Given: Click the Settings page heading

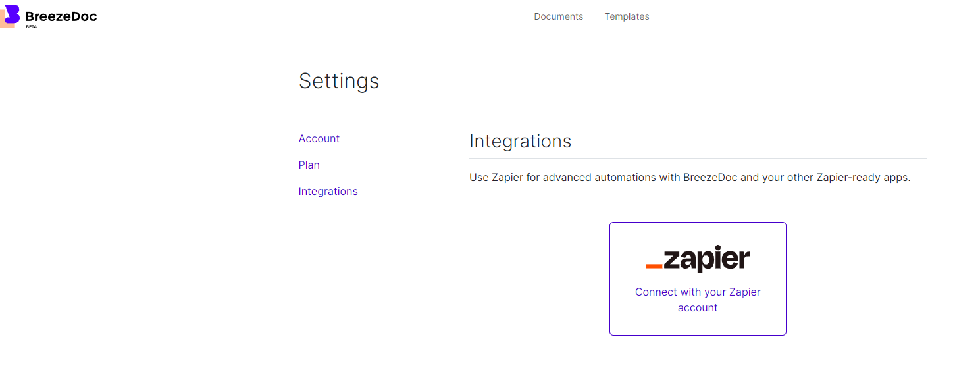Looking at the screenshot, I should pyautogui.click(x=339, y=80).
